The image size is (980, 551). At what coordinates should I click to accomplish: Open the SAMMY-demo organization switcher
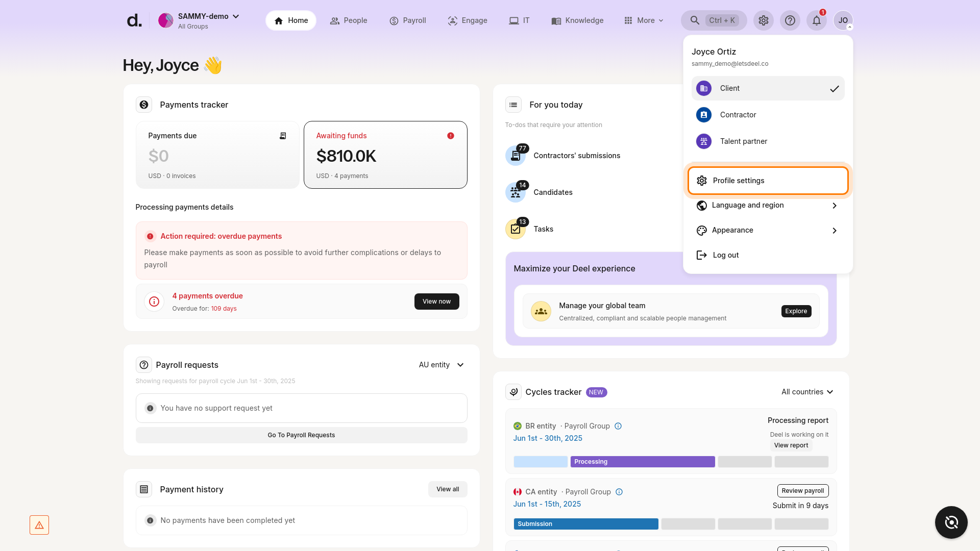199,20
